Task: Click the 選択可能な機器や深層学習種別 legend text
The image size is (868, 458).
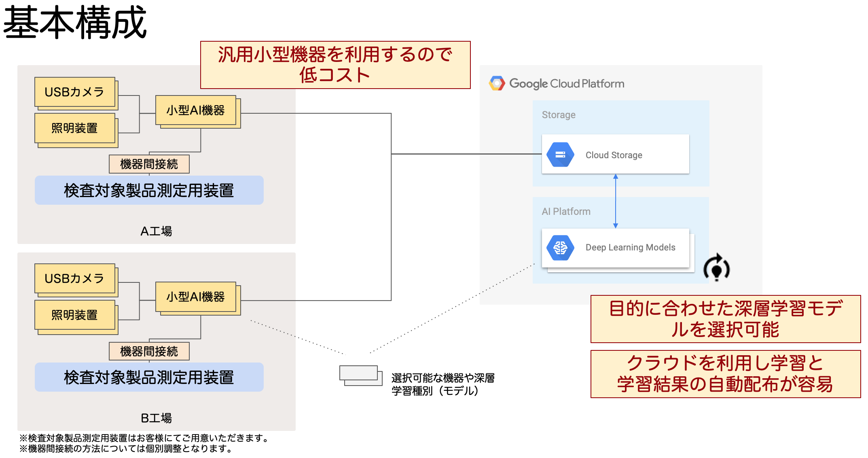Action: tap(443, 384)
